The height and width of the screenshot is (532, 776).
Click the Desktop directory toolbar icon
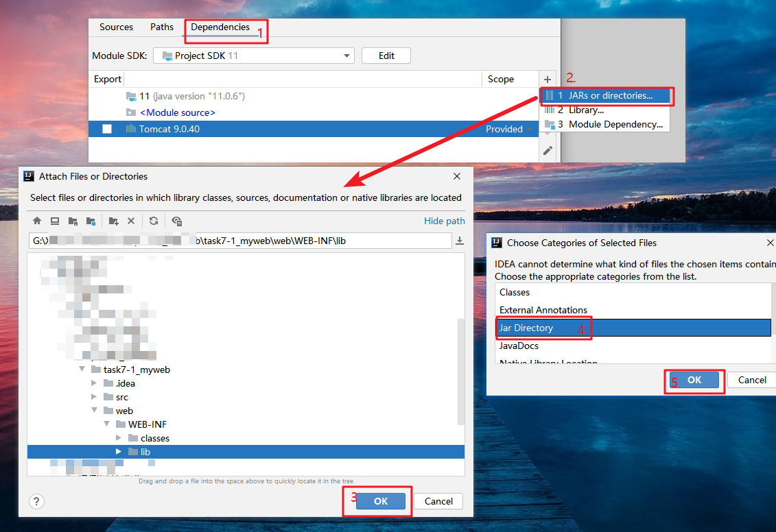55,221
